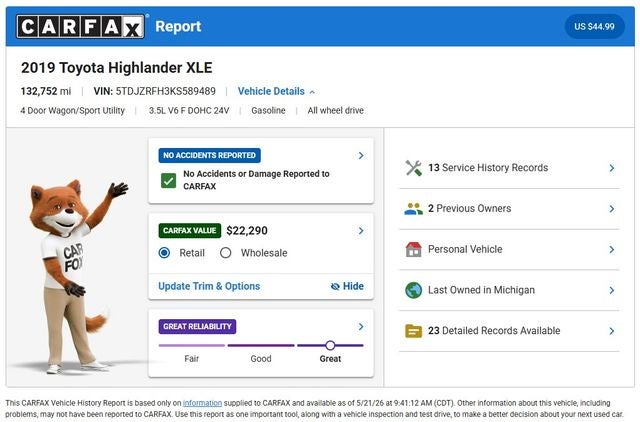Click the NO ACCIDENTS REPORTED badge

(x=209, y=155)
